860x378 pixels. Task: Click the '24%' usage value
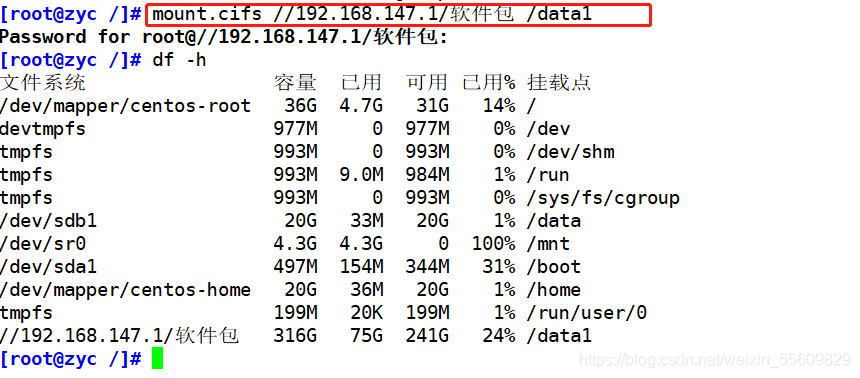click(x=499, y=336)
